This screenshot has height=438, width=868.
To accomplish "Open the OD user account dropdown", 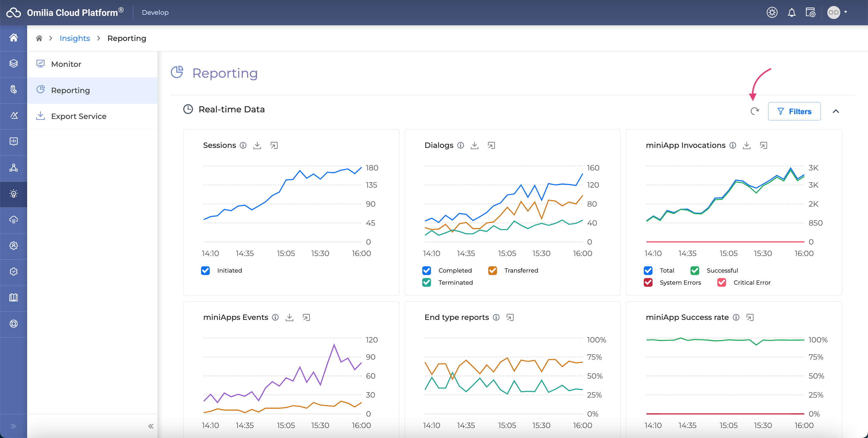I will click(837, 12).
